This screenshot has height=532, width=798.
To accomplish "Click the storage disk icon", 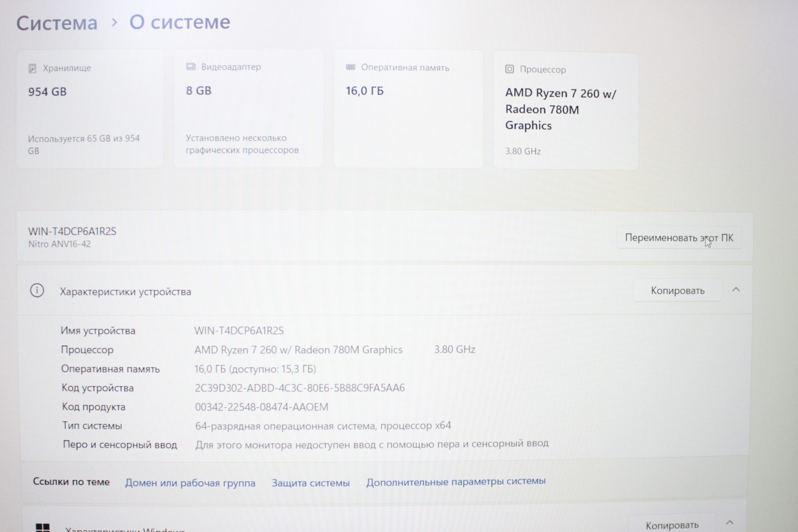I will tap(32, 69).
